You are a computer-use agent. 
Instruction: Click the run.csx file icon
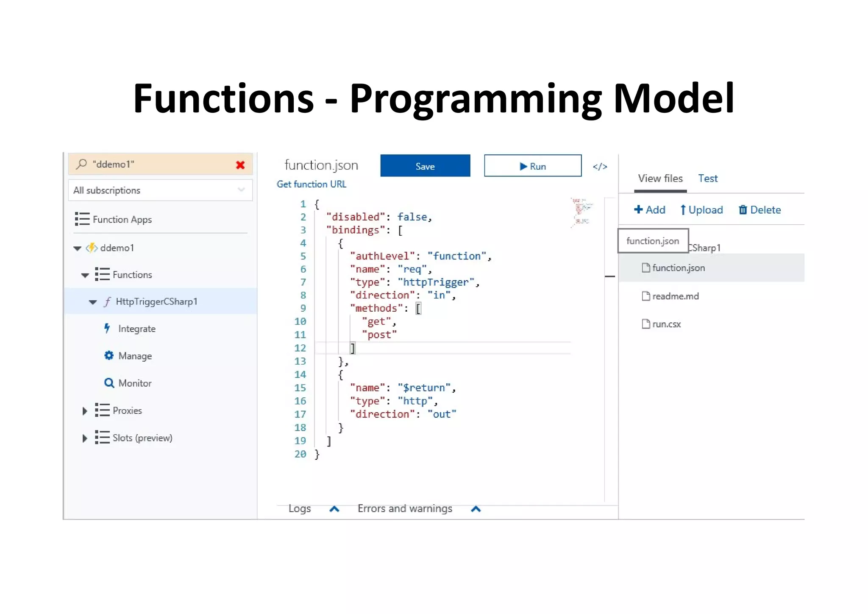pyautogui.click(x=645, y=324)
